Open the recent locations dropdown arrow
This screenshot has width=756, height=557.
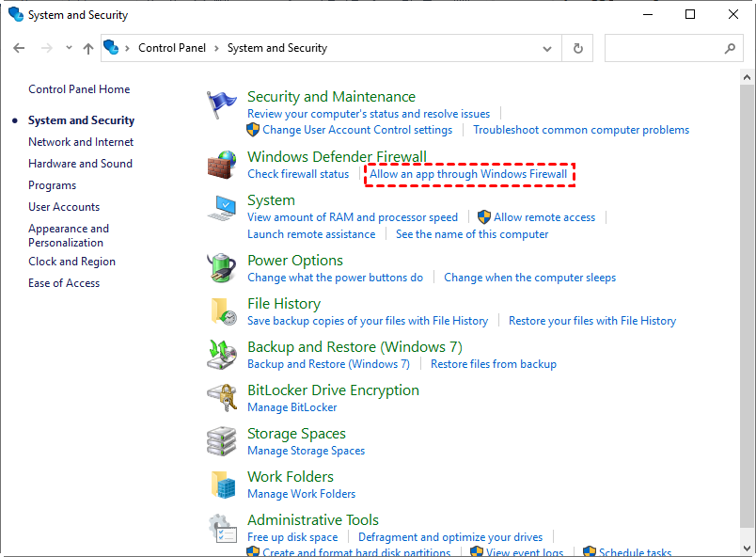(69, 48)
